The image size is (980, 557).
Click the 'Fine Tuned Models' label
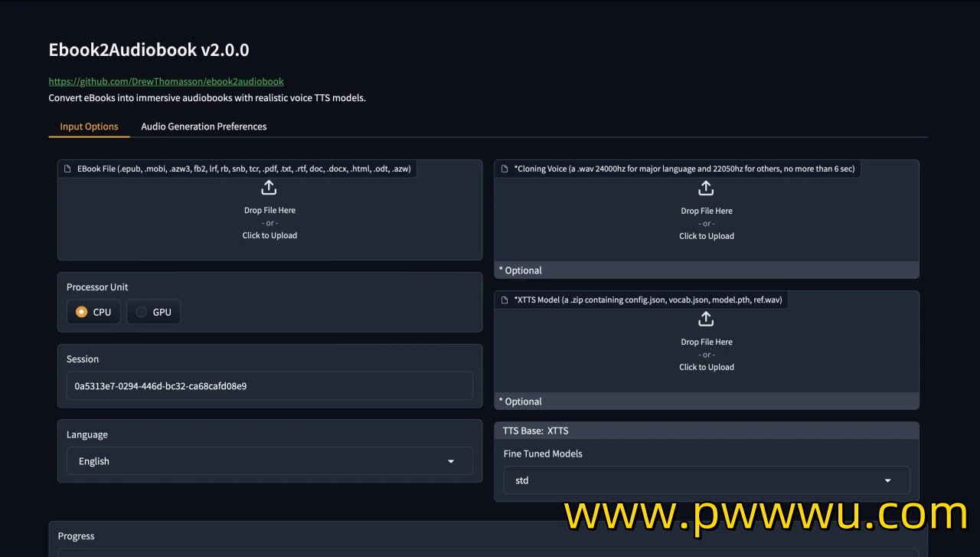click(x=543, y=454)
